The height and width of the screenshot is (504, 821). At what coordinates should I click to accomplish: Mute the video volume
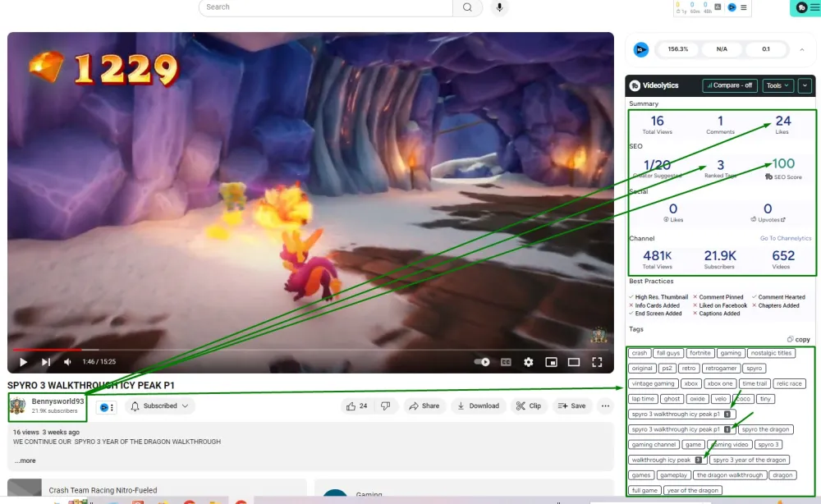coord(67,362)
